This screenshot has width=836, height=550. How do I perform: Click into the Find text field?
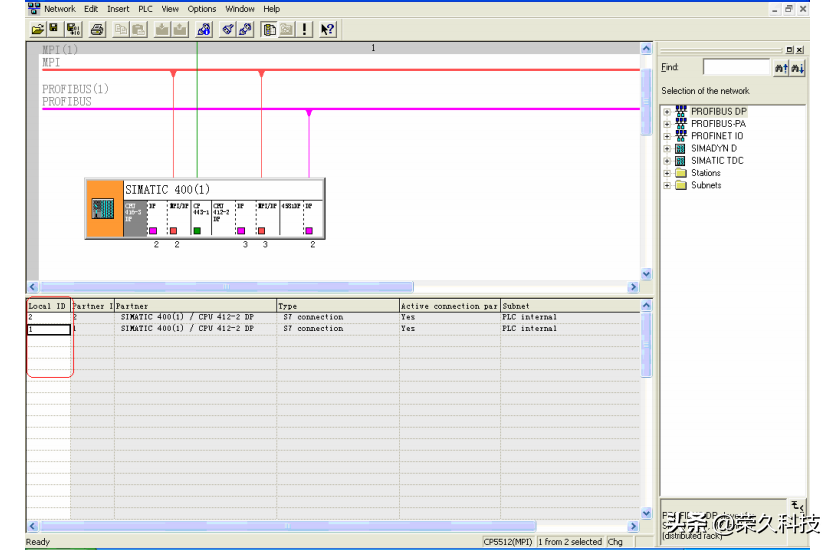tap(735, 67)
